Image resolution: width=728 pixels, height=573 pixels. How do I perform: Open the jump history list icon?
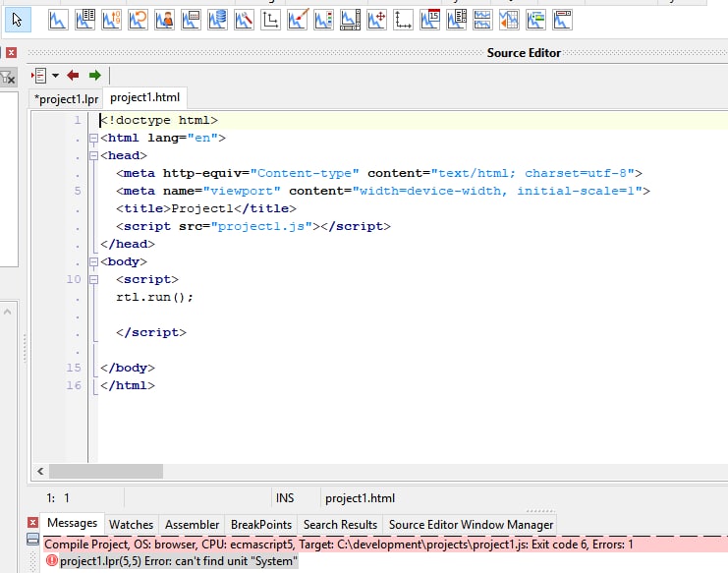pyautogui.click(x=39, y=76)
